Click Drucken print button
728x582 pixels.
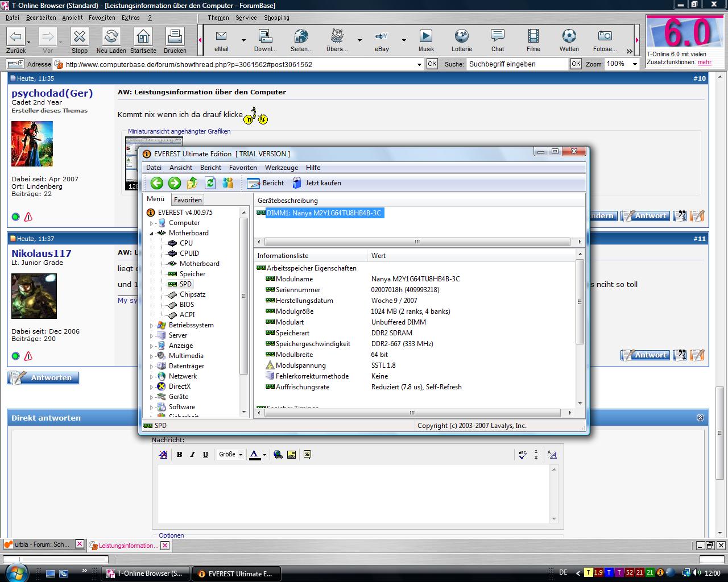click(175, 41)
